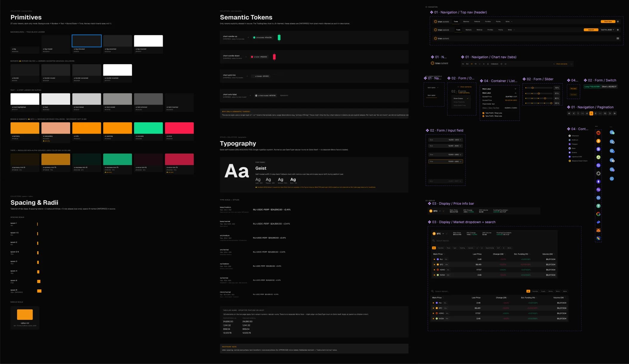Click the settings gear next to the wallet address
629x364 pixels.
coord(618,30)
